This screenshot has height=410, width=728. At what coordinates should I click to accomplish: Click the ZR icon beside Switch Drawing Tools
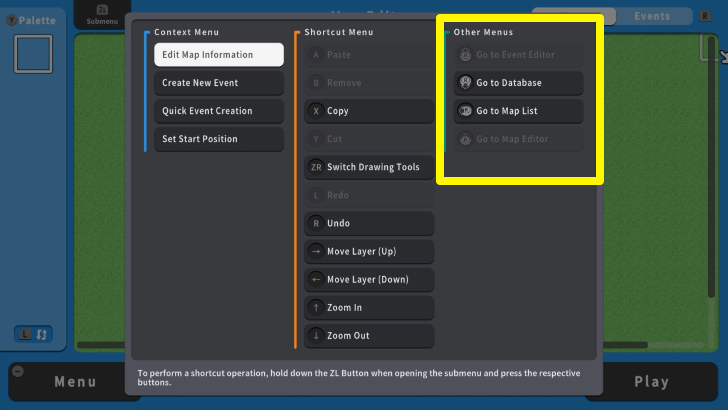pyautogui.click(x=316, y=167)
